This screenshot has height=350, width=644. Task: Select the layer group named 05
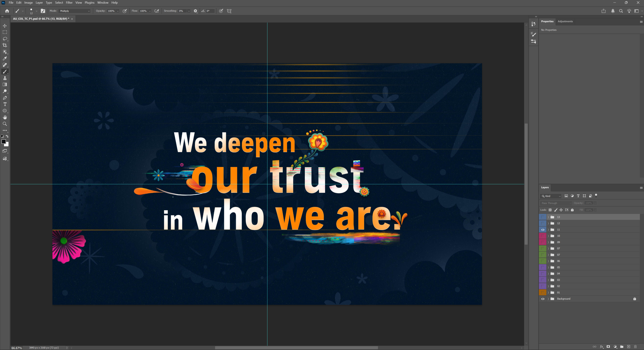click(x=575, y=267)
